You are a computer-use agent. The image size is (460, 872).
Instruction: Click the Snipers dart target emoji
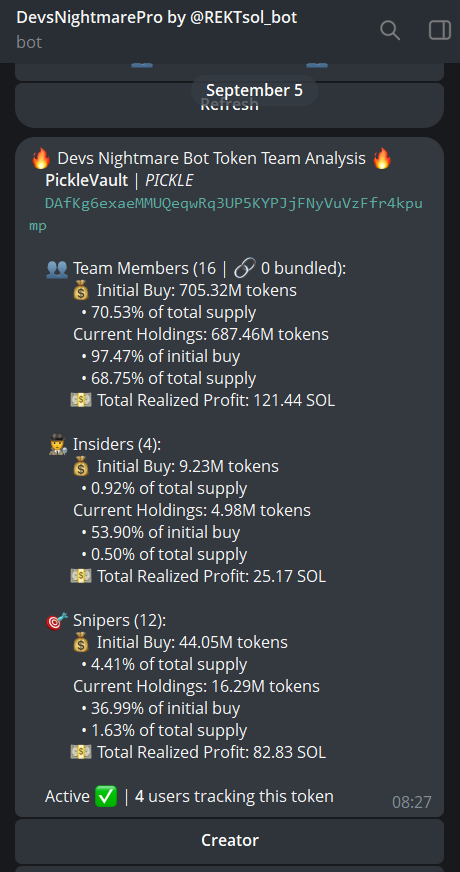click(57, 621)
